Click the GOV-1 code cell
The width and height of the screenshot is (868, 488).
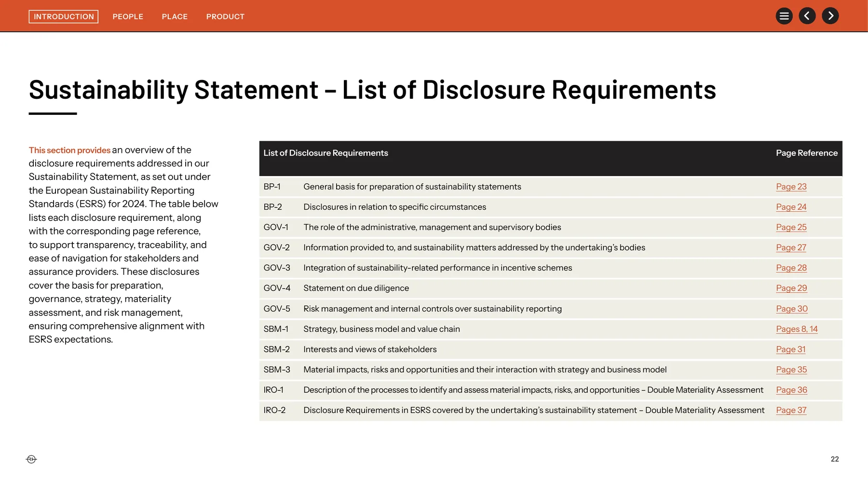point(276,227)
